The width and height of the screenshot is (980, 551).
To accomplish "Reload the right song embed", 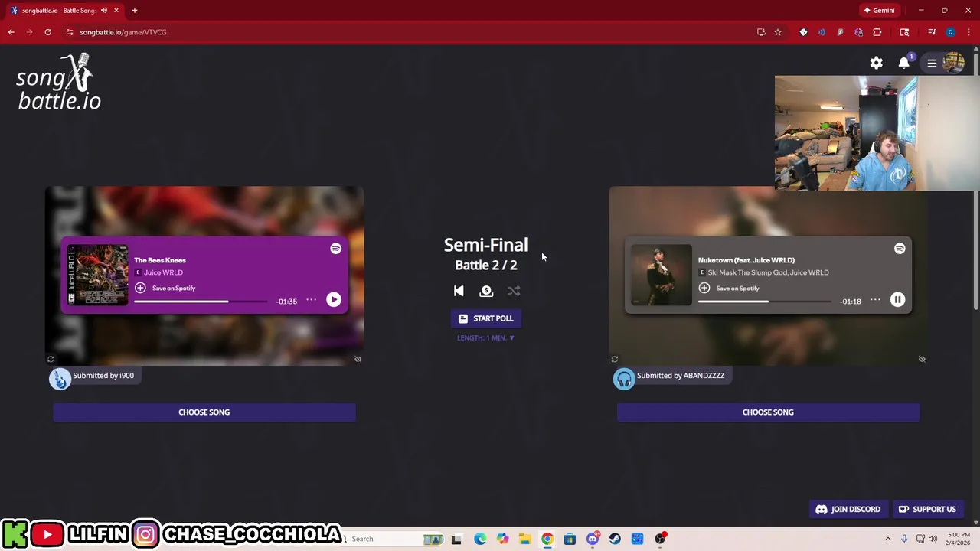I will 614,359.
